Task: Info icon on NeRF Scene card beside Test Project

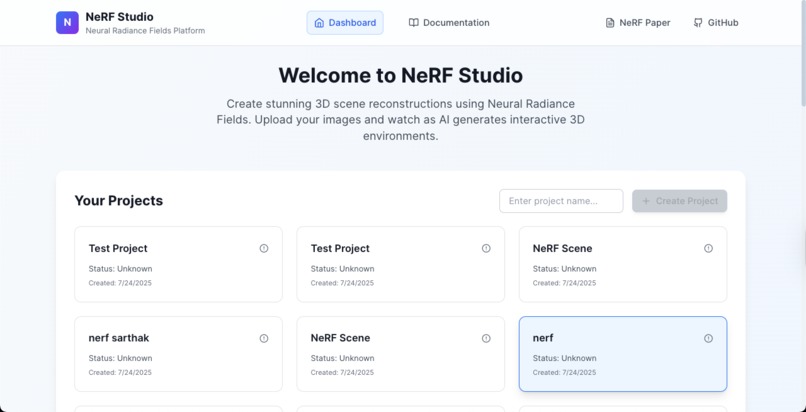Action: point(708,248)
